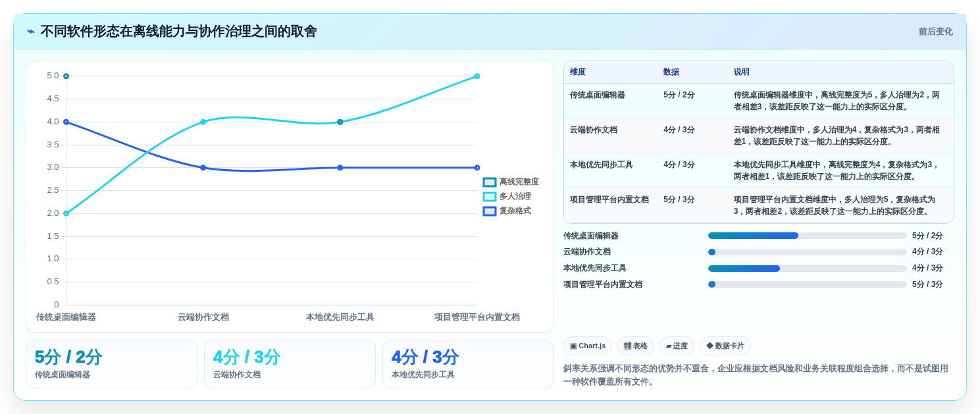Click the 离线完整度 point at 本地优先同步工具
The image size is (980, 414).
click(340, 122)
